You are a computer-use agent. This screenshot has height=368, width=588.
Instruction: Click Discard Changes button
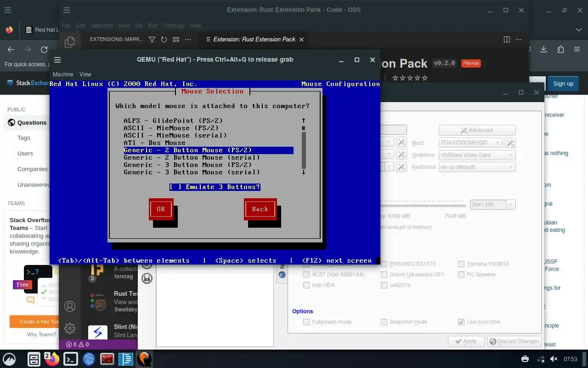(514, 341)
